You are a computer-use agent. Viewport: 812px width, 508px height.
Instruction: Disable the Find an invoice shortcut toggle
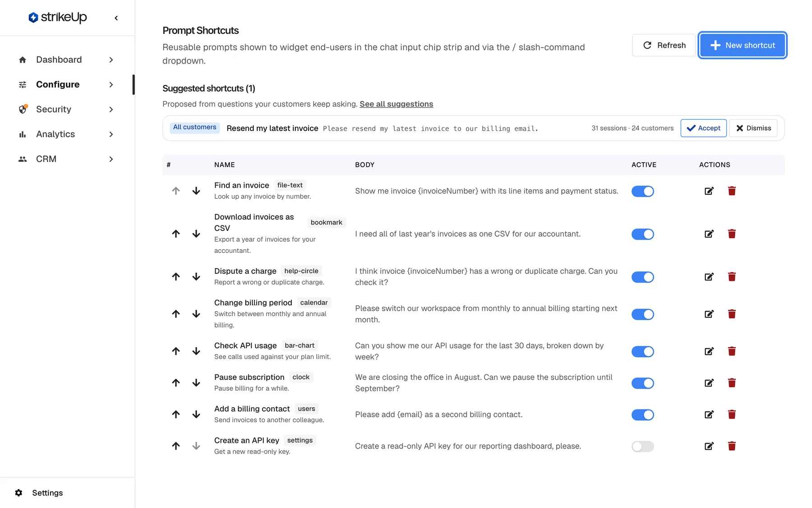[643, 191]
